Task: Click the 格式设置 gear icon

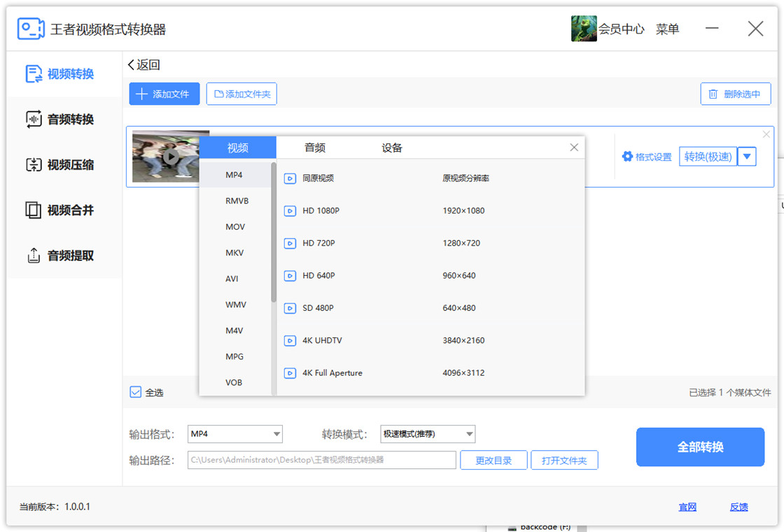Action: [627, 157]
